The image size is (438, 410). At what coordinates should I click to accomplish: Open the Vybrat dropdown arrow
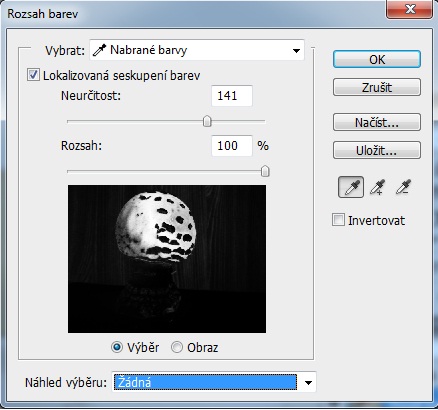pyautogui.click(x=296, y=51)
